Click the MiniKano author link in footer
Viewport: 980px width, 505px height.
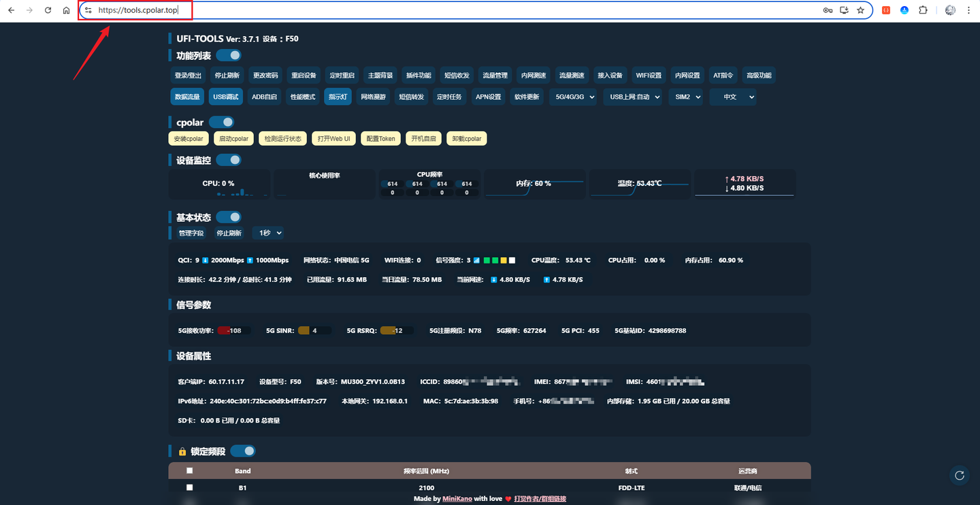tap(457, 499)
